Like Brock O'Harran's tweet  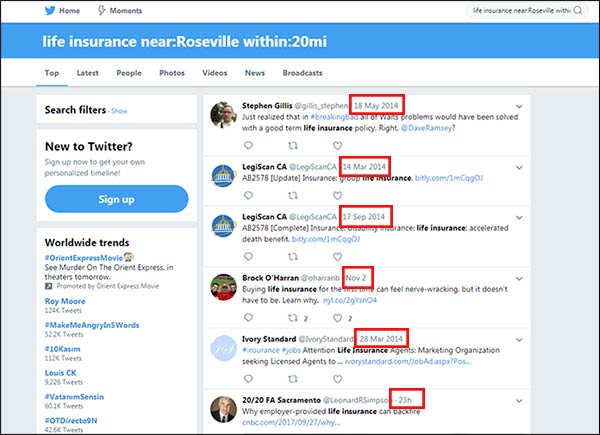tap(337, 318)
